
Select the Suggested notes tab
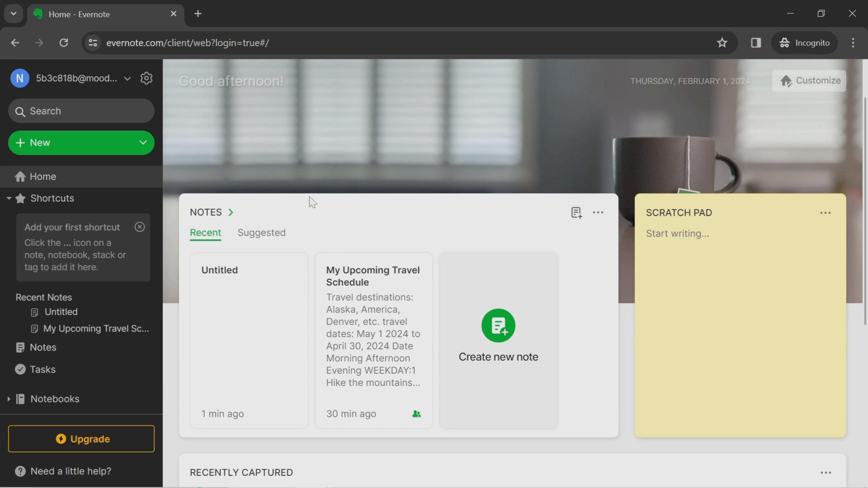(261, 233)
